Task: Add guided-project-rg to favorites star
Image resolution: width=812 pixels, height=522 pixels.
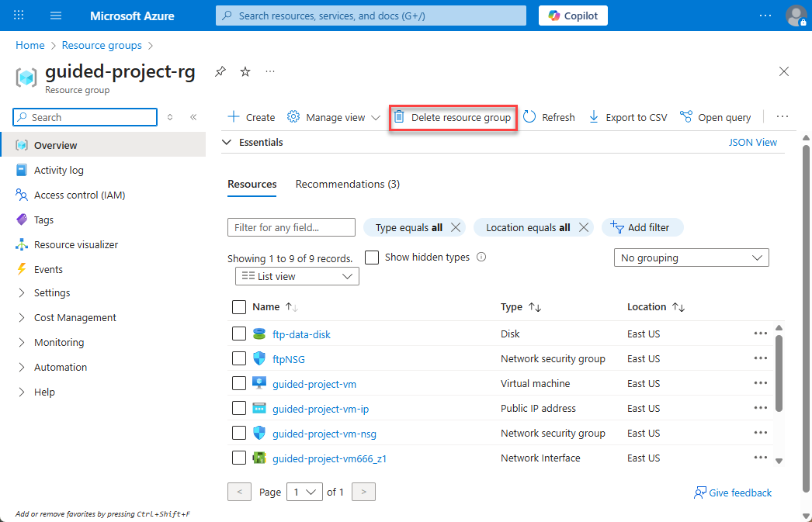Action: [x=245, y=71]
